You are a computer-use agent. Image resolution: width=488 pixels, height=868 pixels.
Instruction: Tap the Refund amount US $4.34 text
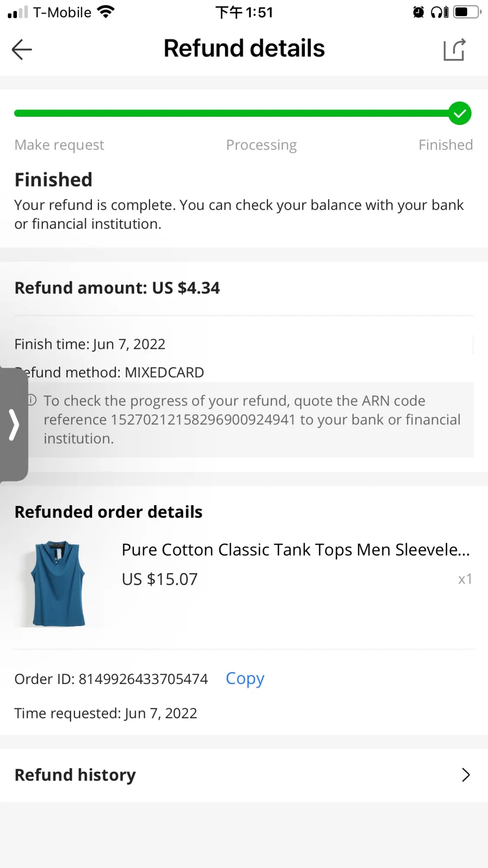pyautogui.click(x=117, y=288)
